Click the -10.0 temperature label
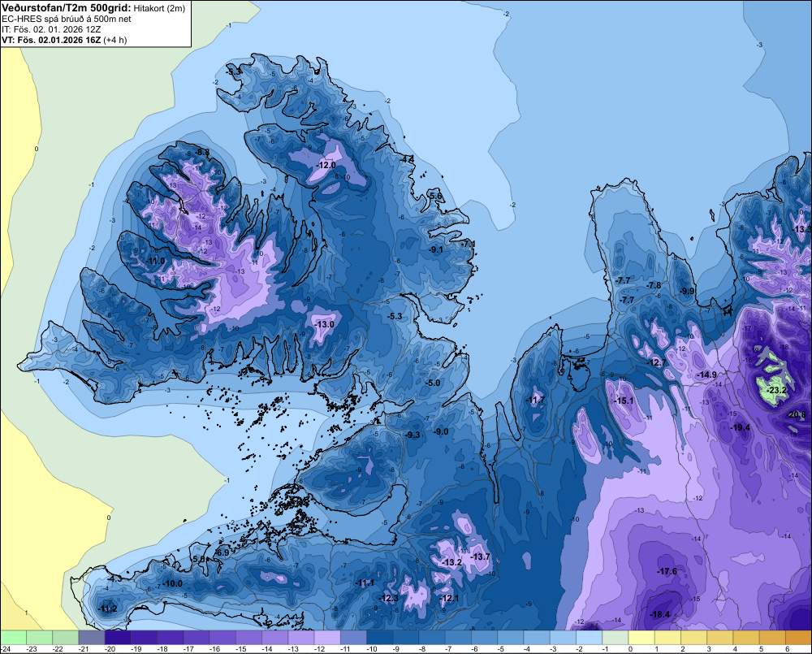The image size is (812, 654). click(172, 583)
